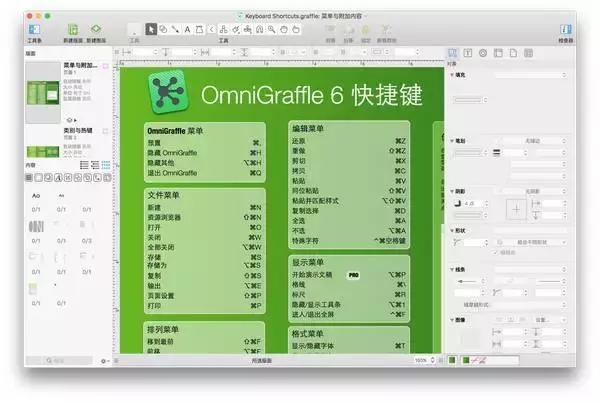Click the fill color well in 填充 section
This screenshot has width=600, height=403.
click(468, 100)
